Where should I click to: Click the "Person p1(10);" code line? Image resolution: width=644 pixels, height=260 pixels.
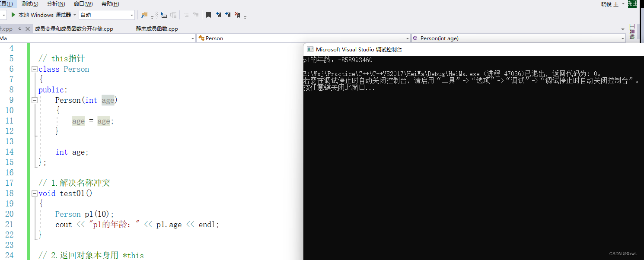85,214
